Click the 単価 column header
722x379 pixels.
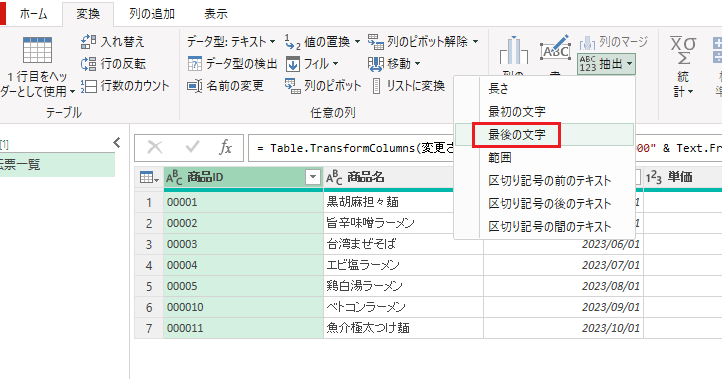pyautogui.click(x=683, y=177)
